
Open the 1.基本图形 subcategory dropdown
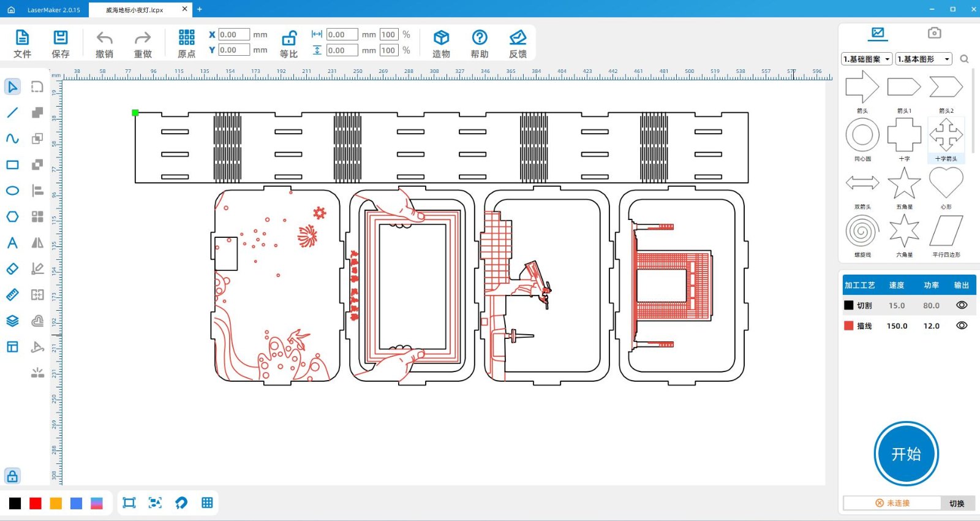(924, 59)
